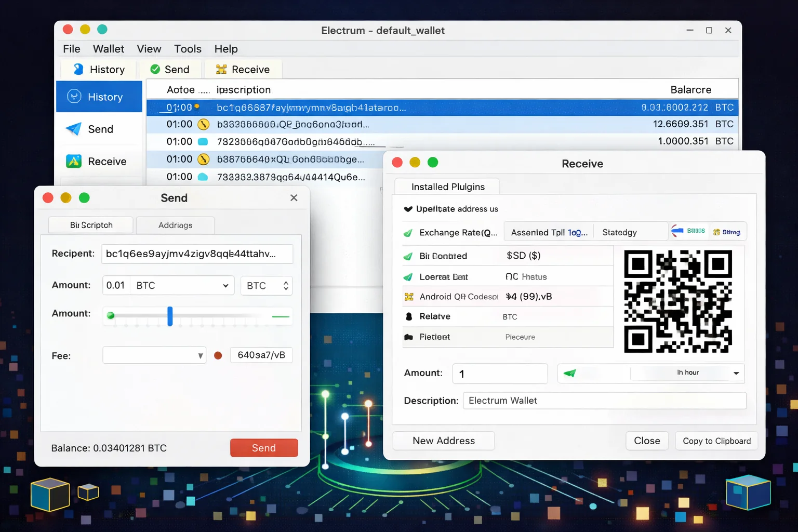Switch to the Addresses tab in Send window
Image resolution: width=798 pixels, height=532 pixels.
[175, 225]
